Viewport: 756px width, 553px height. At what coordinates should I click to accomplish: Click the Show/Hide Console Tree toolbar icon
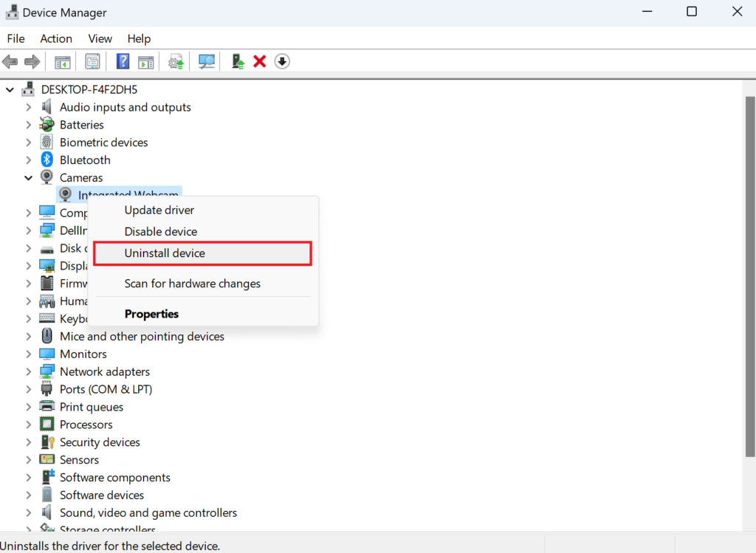(63, 62)
